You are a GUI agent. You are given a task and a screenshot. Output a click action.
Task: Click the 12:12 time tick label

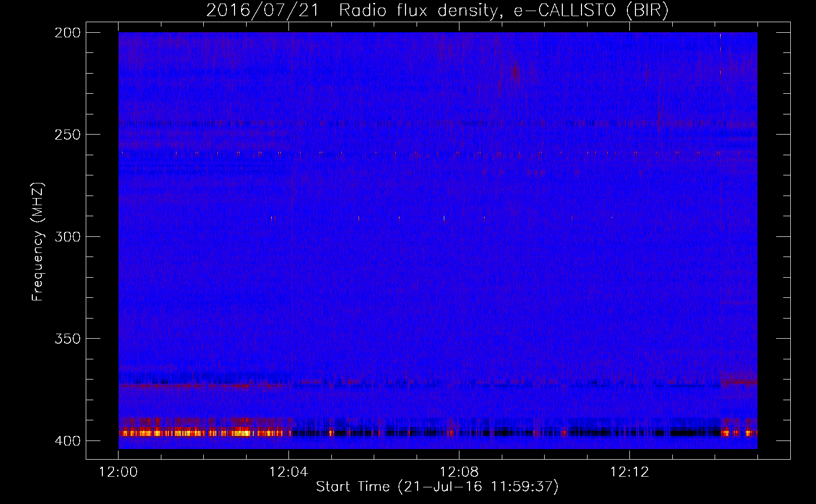coord(629,472)
